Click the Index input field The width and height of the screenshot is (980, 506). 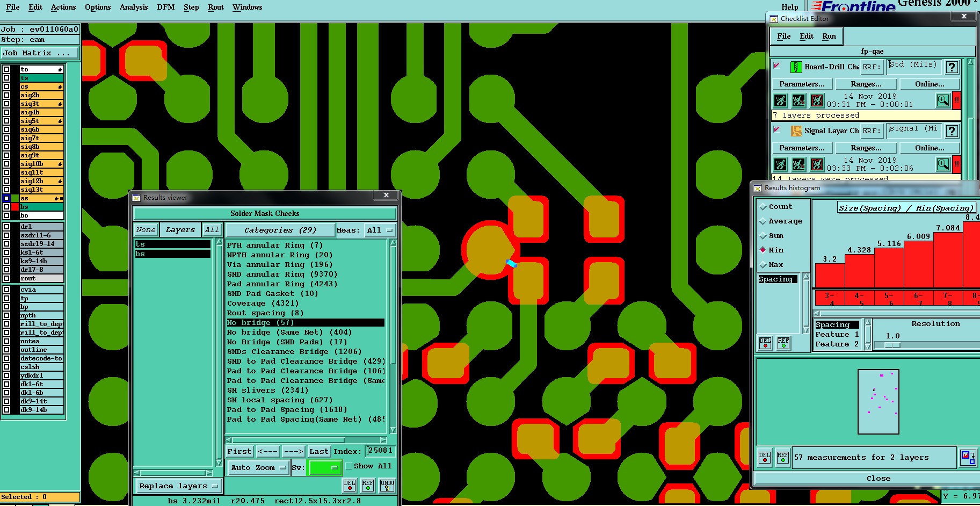click(x=380, y=451)
